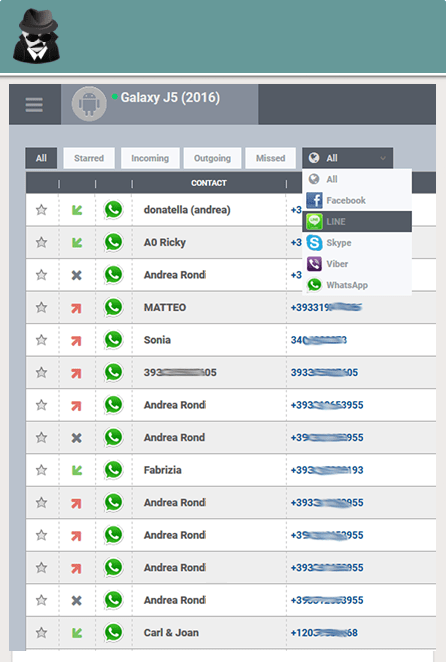Screen dimensions: 446x662
Task: Click WhatsApp icon in donatella (andrea) row
Action: (x=114, y=209)
